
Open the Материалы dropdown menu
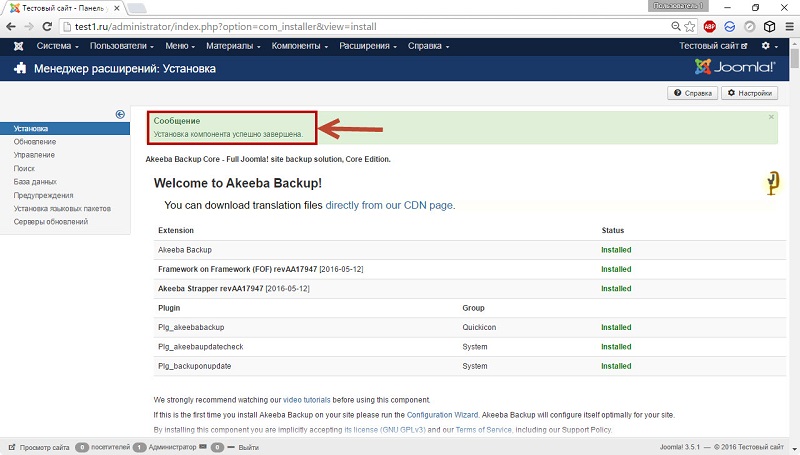pyautogui.click(x=233, y=46)
